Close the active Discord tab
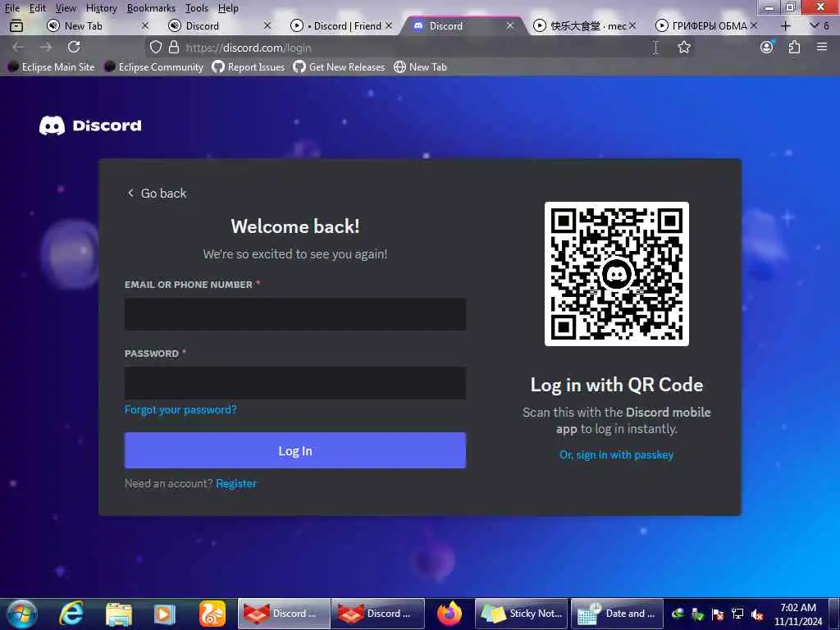Image resolution: width=840 pixels, height=630 pixels. click(510, 25)
